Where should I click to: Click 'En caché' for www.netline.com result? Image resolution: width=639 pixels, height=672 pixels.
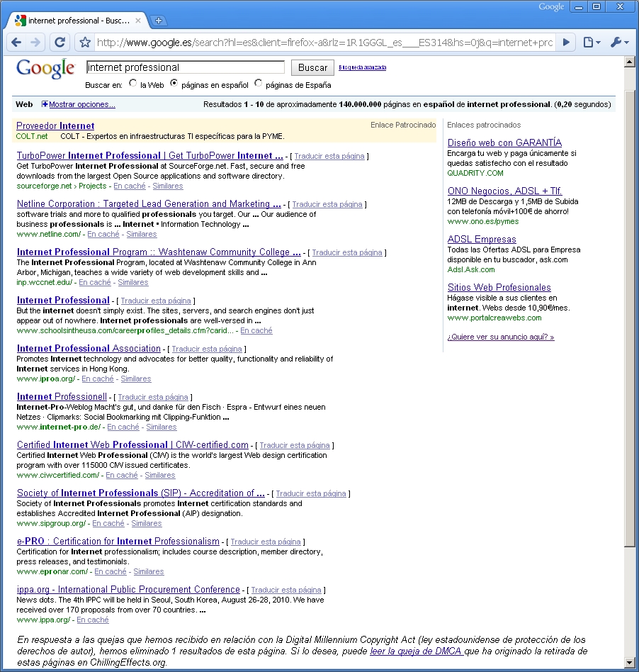pyautogui.click(x=103, y=234)
